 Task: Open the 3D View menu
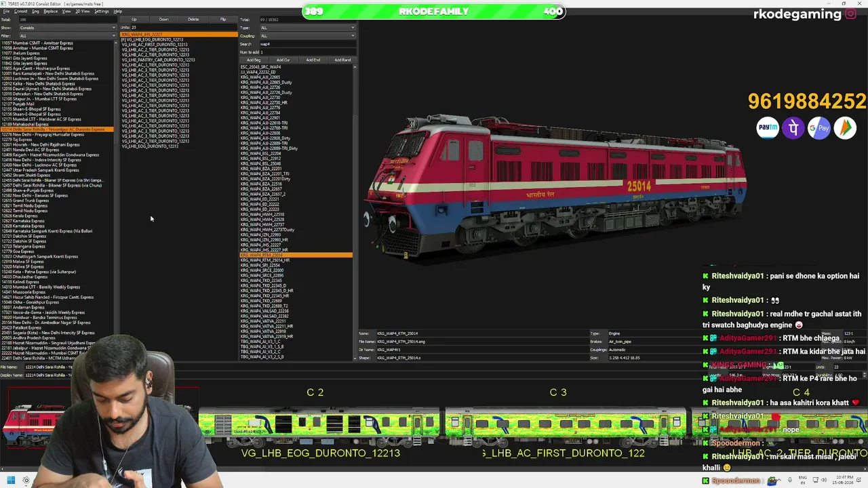pyautogui.click(x=82, y=12)
